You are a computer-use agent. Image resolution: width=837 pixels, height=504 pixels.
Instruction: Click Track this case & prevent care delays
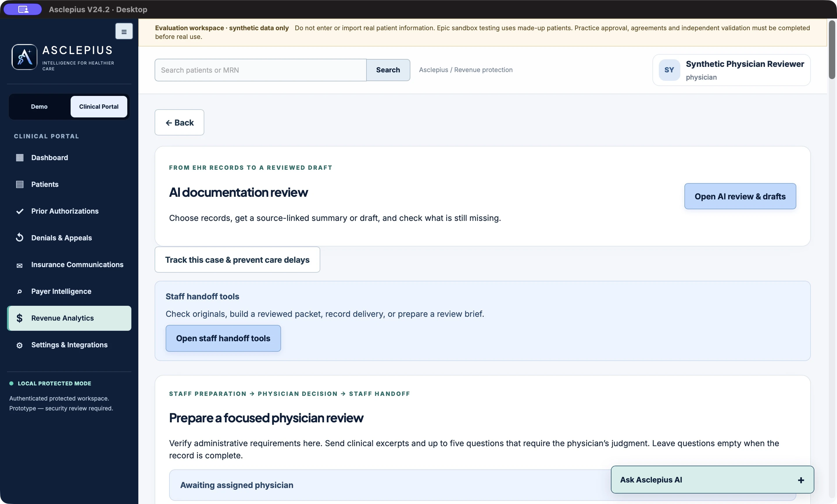[237, 260]
